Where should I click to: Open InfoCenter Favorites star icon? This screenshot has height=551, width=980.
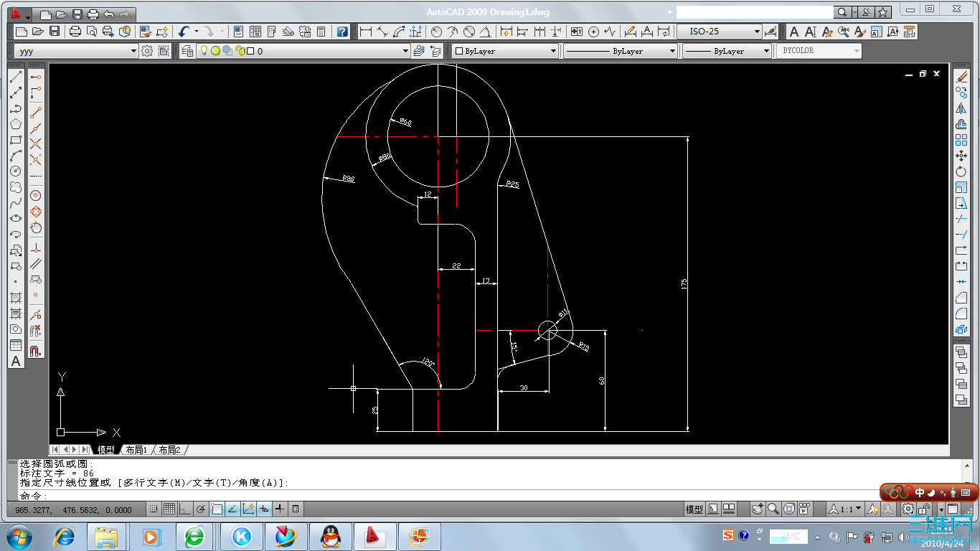point(883,12)
